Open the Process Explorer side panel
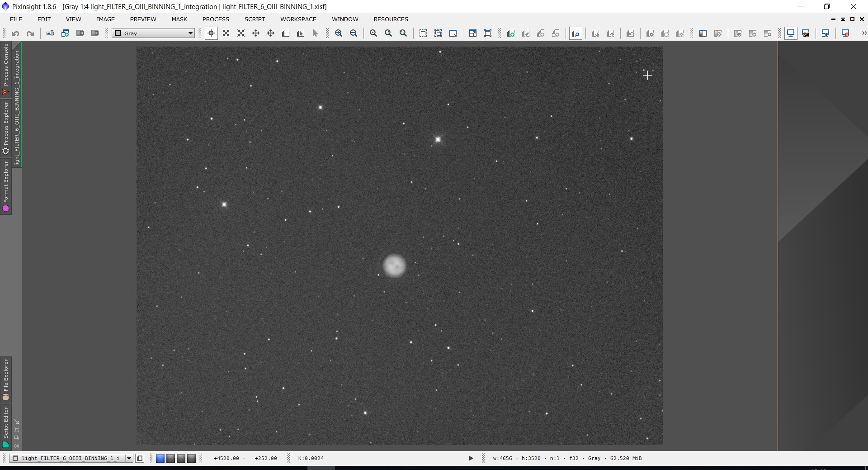868x470 pixels. pos(5,128)
